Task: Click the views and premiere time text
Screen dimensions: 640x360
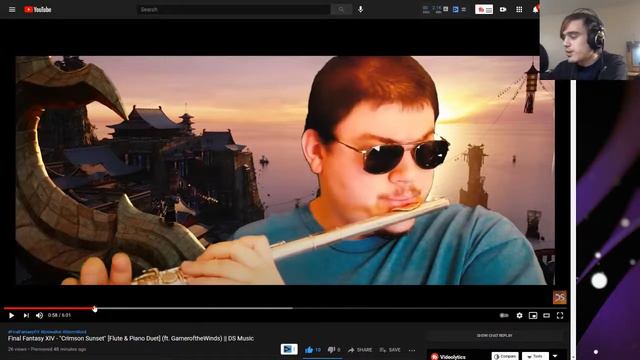Action: click(47, 349)
